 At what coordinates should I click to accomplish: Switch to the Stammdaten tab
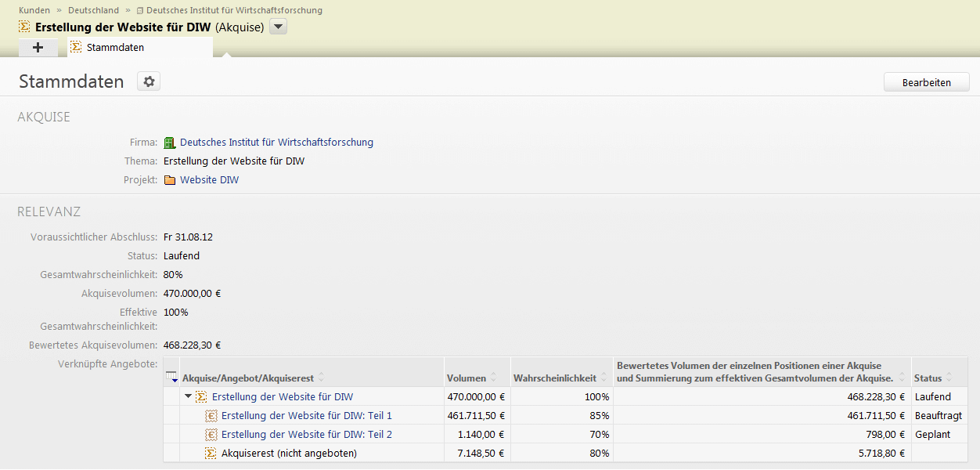(x=140, y=48)
